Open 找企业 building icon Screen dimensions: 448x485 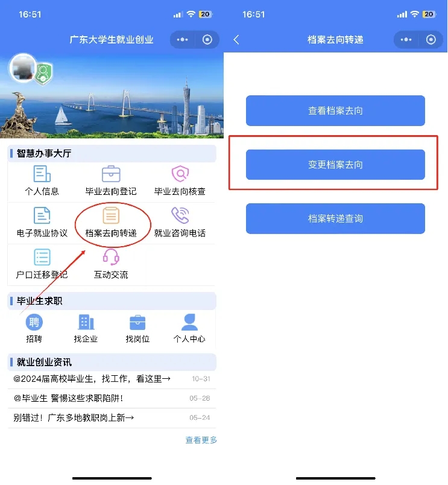86,322
